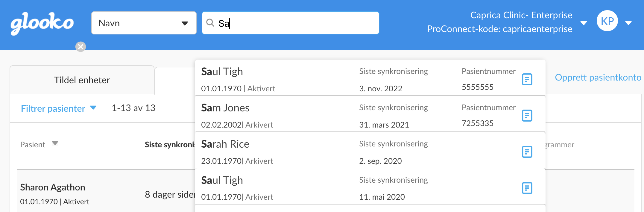Image resolution: width=644 pixels, height=212 pixels.
Task: Open the document icon for archived Saul Tigh
Action: (x=527, y=188)
